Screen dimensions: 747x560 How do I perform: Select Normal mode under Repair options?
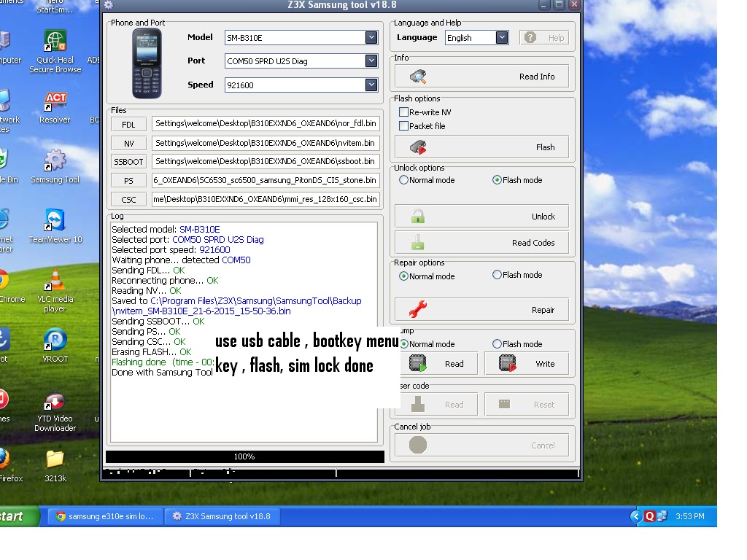click(x=403, y=276)
